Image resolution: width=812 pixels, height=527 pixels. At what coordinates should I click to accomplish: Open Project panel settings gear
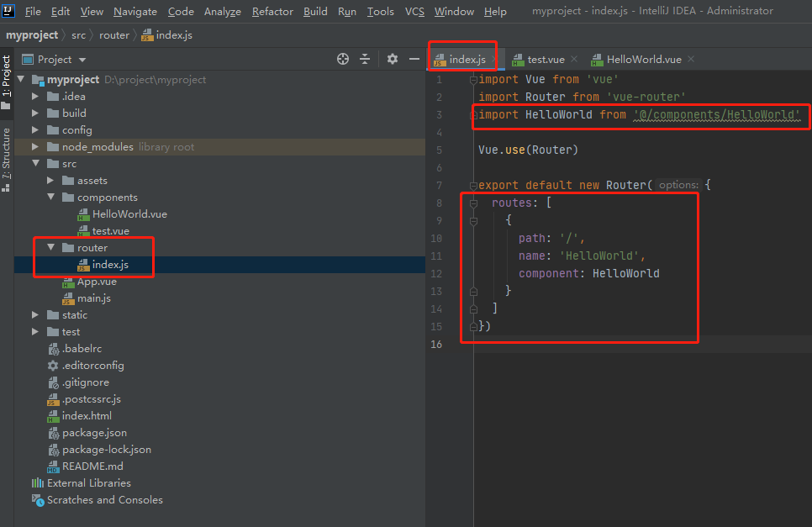393,59
